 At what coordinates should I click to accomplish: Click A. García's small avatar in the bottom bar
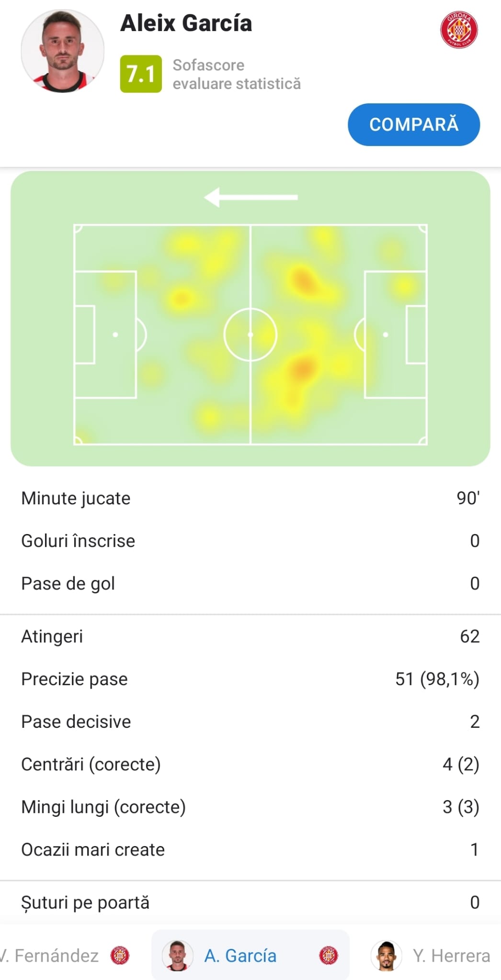tap(177, 956)
